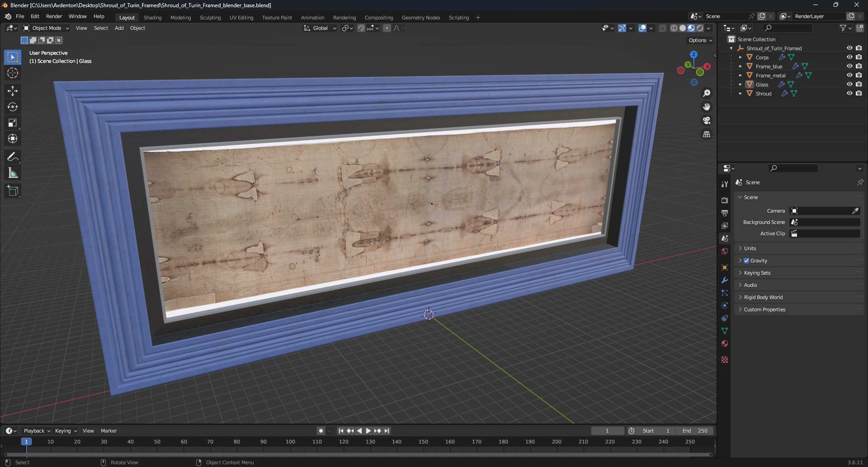Viewport: 868px width, 467px height.
Task: Play the animation forward
Action: click(x=368, y=431)
